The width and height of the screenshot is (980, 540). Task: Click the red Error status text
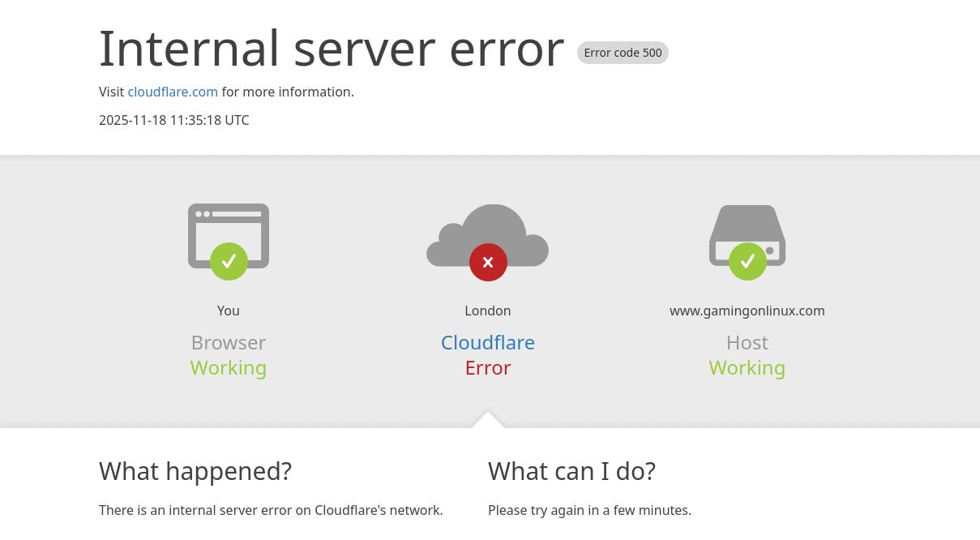[x=487, y=367]
